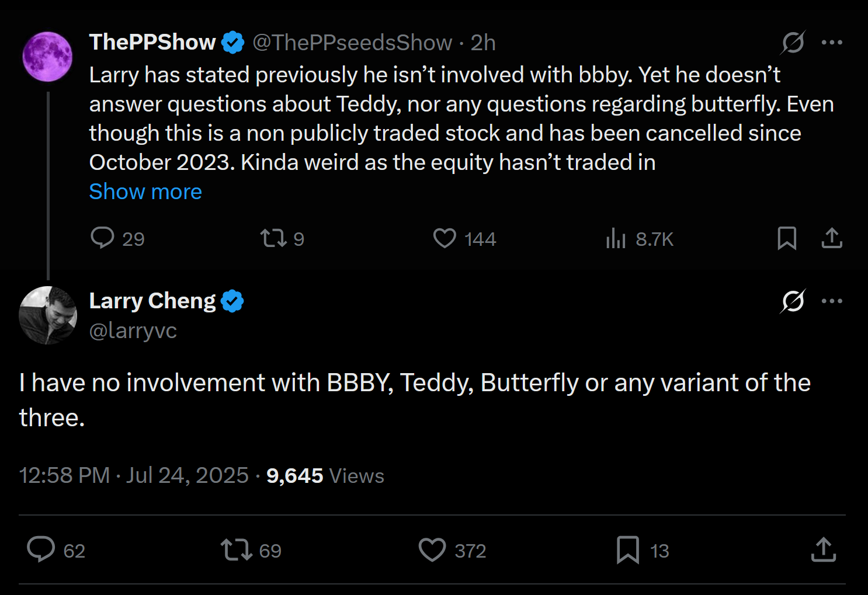Viewport: 868px width, 595px height.
Task: Open more options on Larry Cheng's post
Action: coord(832,301)
